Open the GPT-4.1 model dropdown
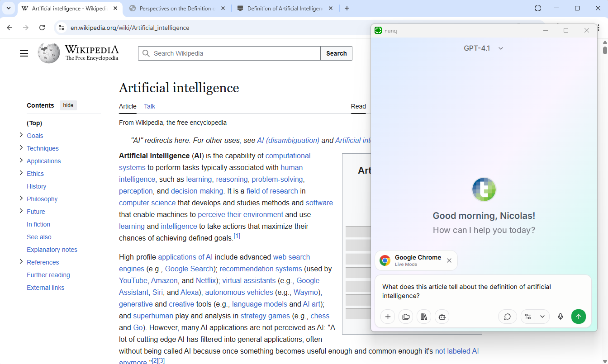This screenshot has height=364, width=608. pos(483,48)
